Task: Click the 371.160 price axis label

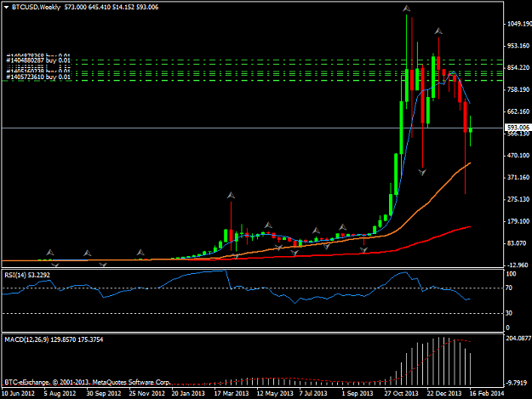Action: 518,177
